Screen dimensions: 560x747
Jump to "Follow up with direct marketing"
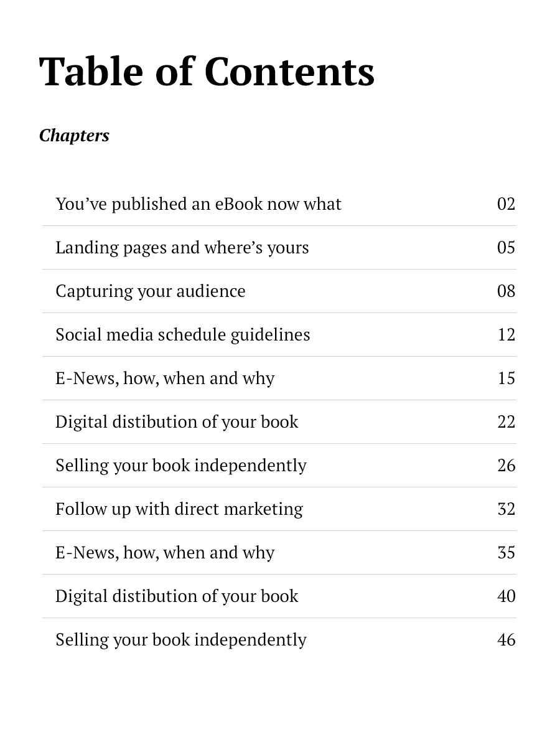(x=179, y=509)
